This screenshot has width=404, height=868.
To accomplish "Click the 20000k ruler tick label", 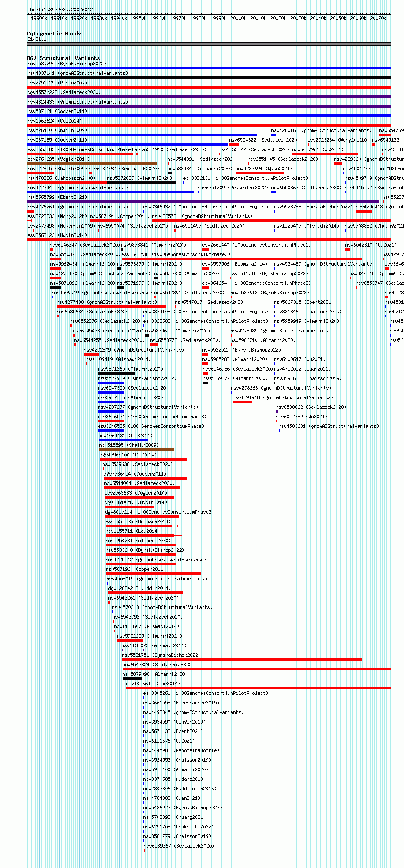I will coord(238,18).
